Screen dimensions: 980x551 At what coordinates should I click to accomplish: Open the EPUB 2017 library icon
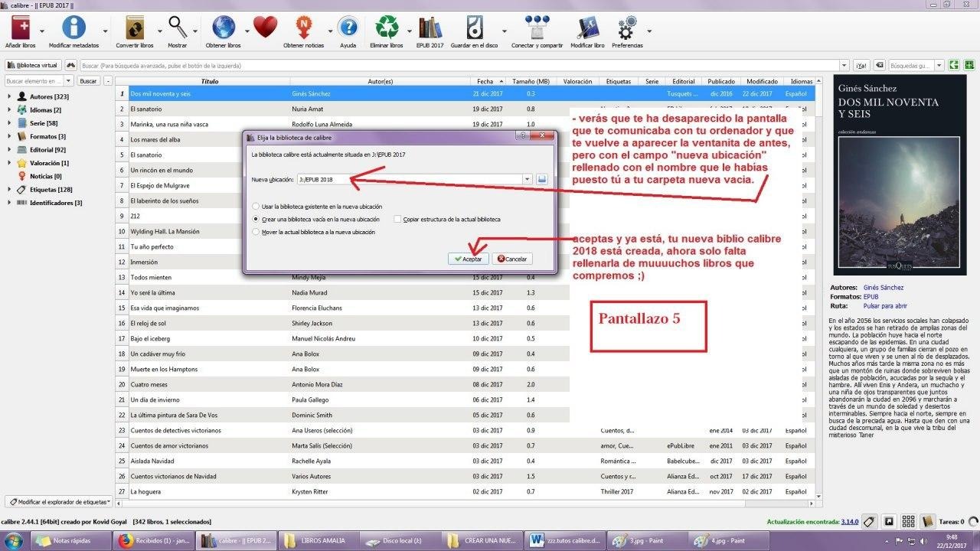tap(430, 28)
